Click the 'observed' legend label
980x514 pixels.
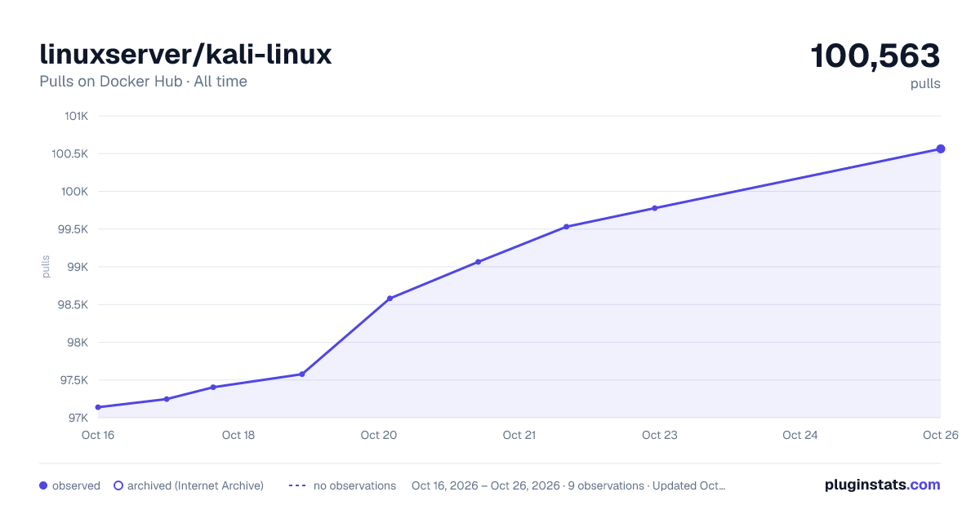[76, 485]
